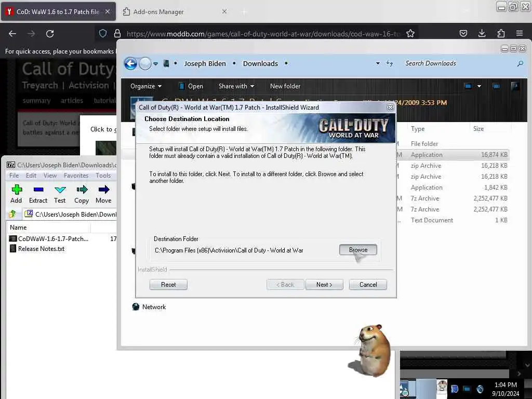The height and width of the screenshot is (399, 532).
Task: Click the Explorer forward arrow button
Action: [145, 63]
